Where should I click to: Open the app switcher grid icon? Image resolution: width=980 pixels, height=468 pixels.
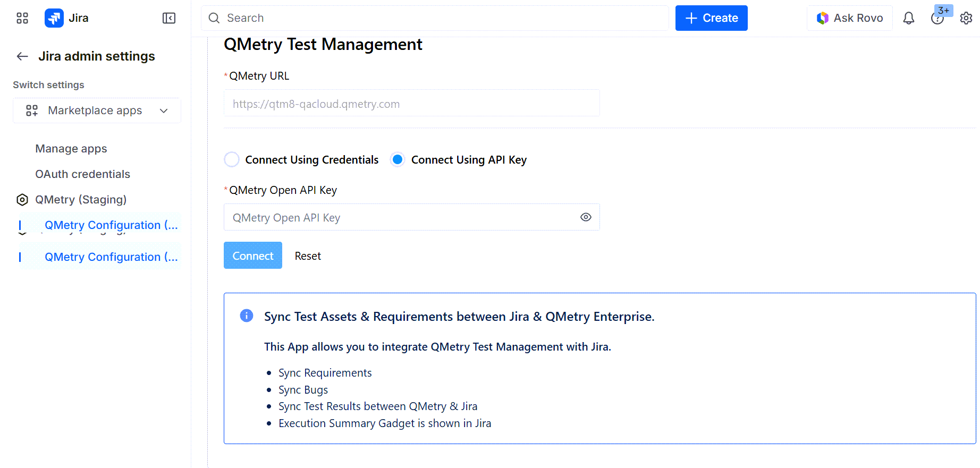coord(22,18)
